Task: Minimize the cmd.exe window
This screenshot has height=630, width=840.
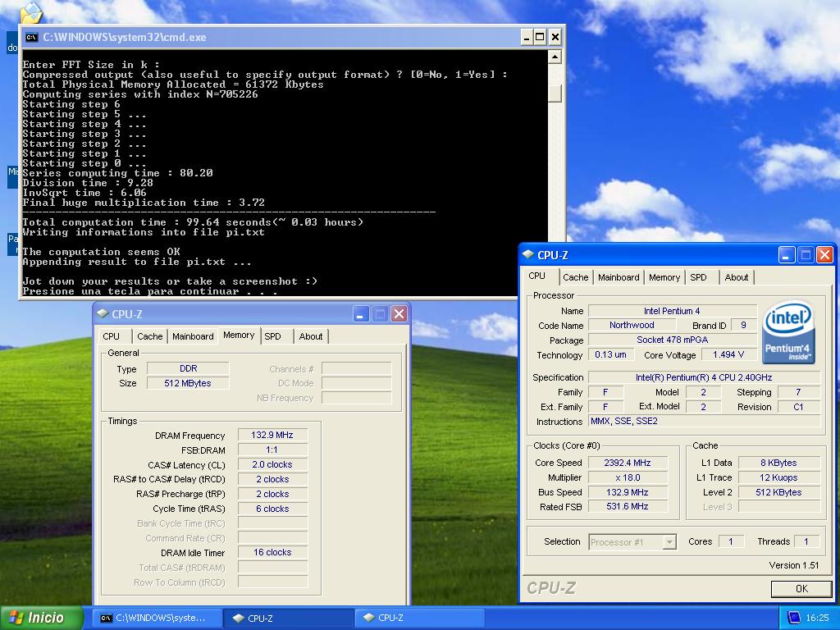Action: click(526, 37)
